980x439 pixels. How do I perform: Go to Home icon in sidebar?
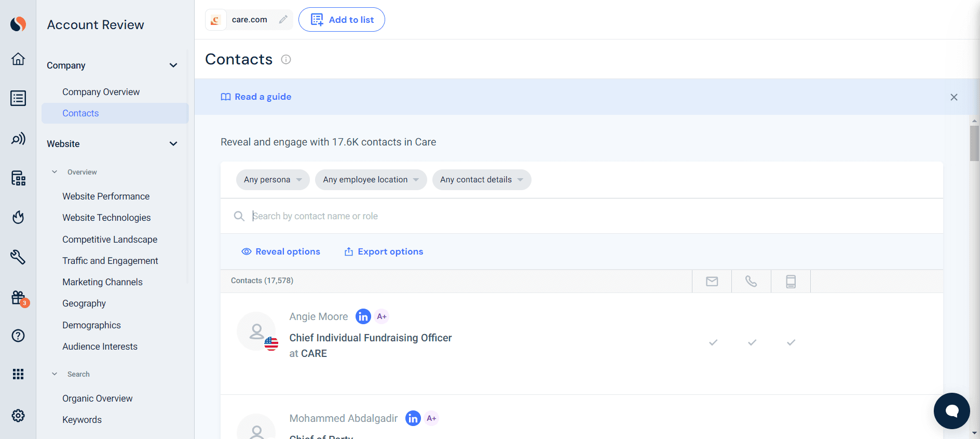18,59
